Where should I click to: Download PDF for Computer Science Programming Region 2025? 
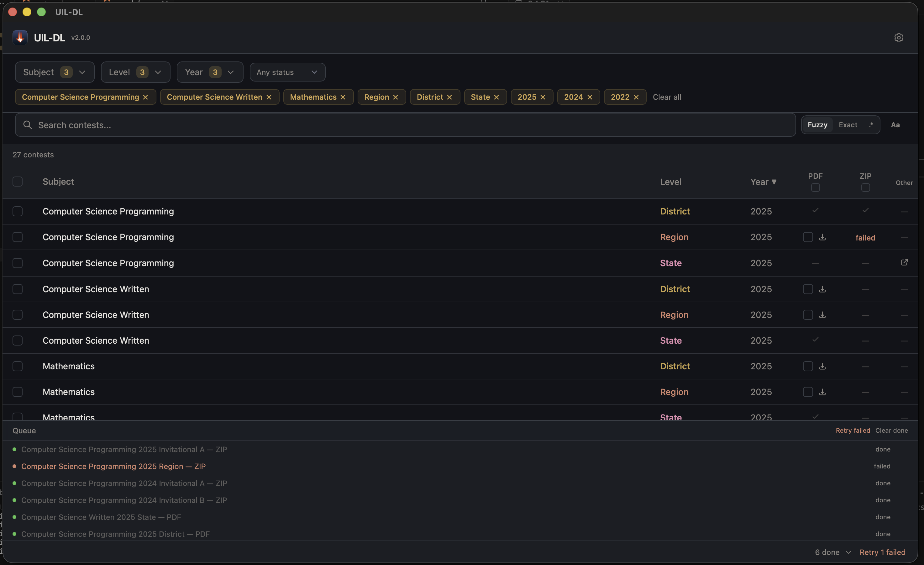click(822, 237)
